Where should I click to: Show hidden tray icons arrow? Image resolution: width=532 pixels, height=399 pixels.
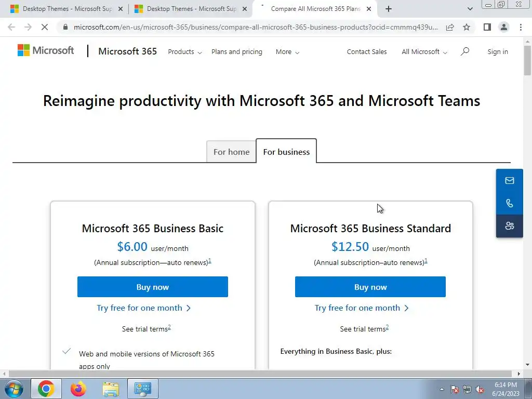point(442,390)
